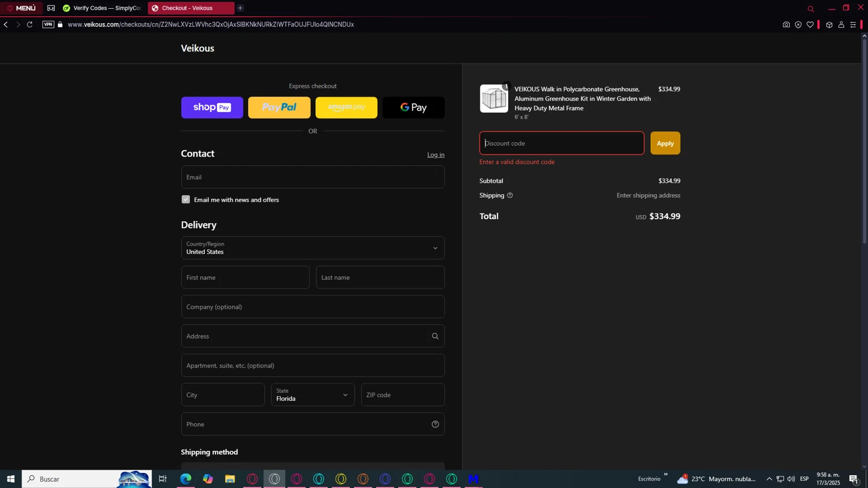Open the State dropdown showing Florida
Viewport: 868px width, 488px height.
pos(313,395)
